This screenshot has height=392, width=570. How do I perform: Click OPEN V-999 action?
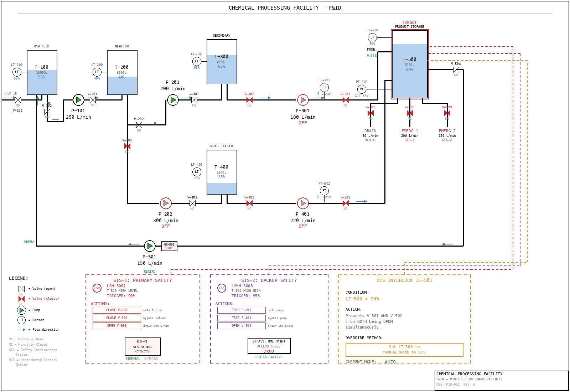tap(242, 326)
